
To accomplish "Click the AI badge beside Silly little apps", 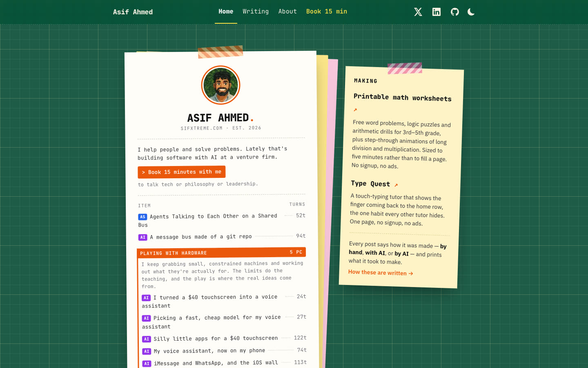I will point(147,339).
